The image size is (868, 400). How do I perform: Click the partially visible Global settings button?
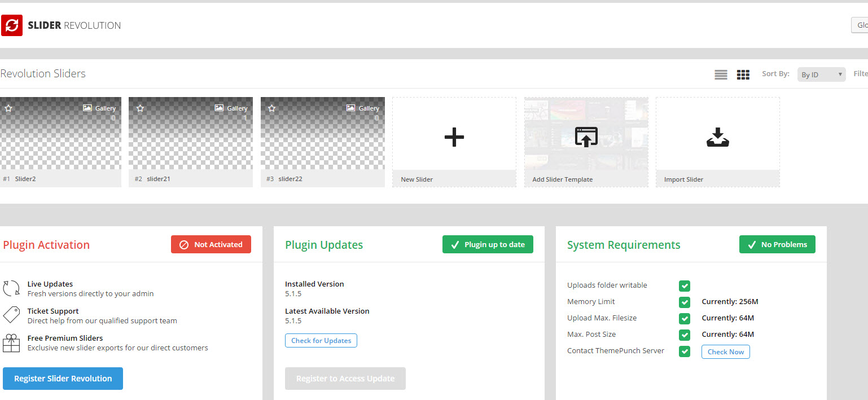(x=860, y=25)
